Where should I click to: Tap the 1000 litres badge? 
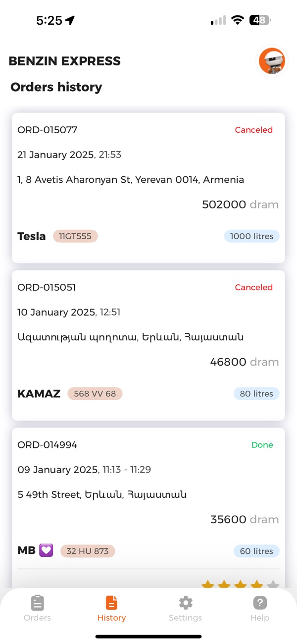click(x=251, y=236)
